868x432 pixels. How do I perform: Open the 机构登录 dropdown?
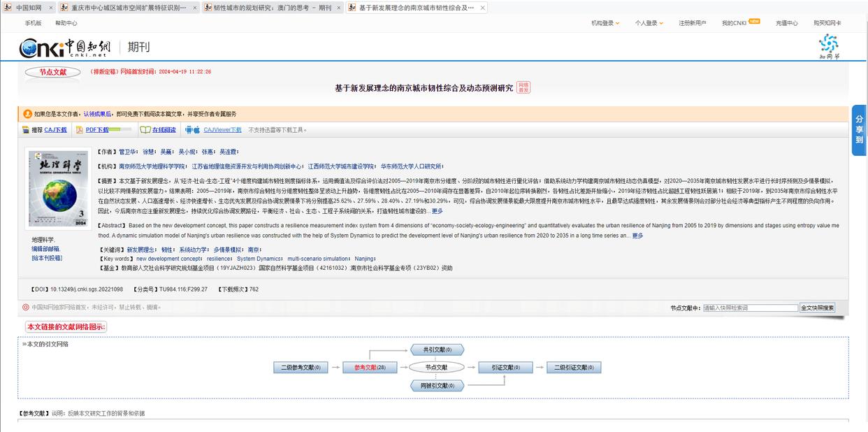click(x=605, y=23)
